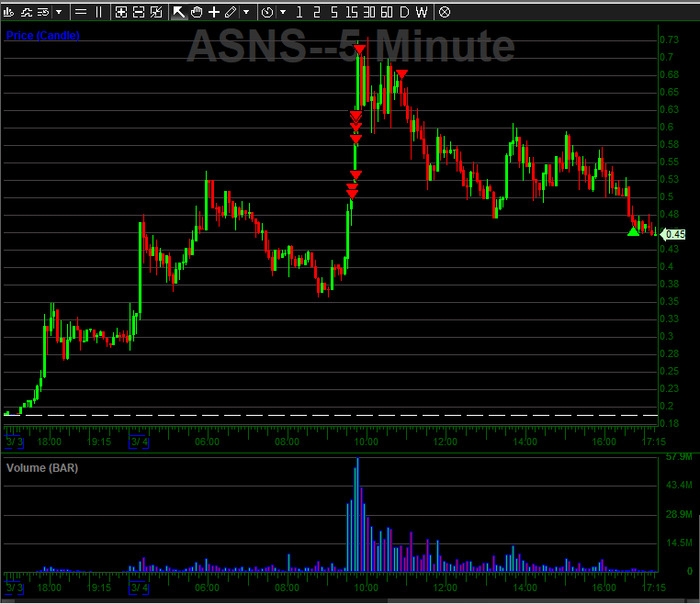Screen dimensions: 700x604
Task: Switch to 30 minute timeframe
Action: click(x=368, y=12)
